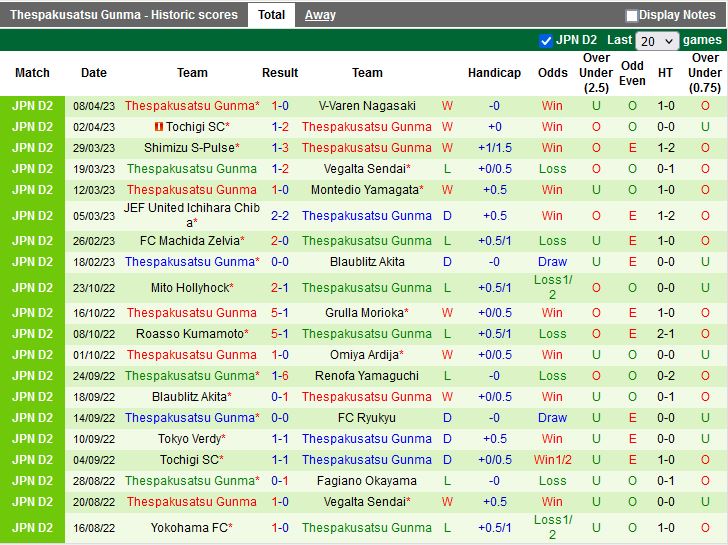Click the Over Under (0.75) column header
The height and width of the screenshot is (545, 728).
click(704, 73)
